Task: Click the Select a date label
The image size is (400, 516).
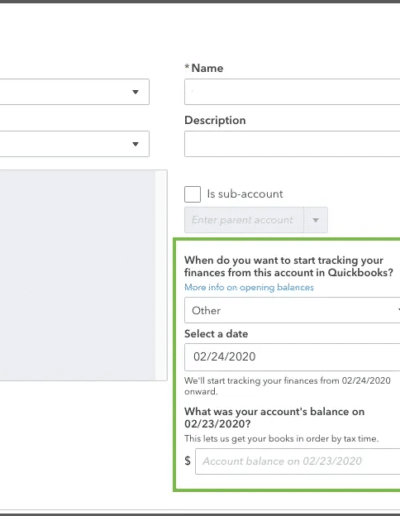Action: click(x=216, y=334)
